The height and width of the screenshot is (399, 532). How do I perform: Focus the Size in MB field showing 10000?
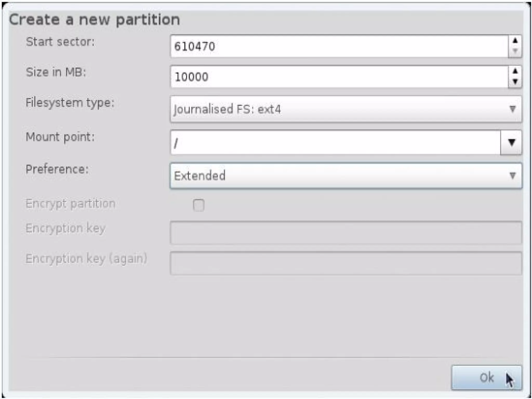click(x=338, y=77)
